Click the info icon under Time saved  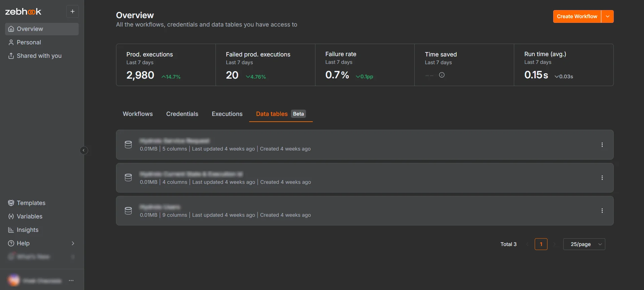[442, 75]
